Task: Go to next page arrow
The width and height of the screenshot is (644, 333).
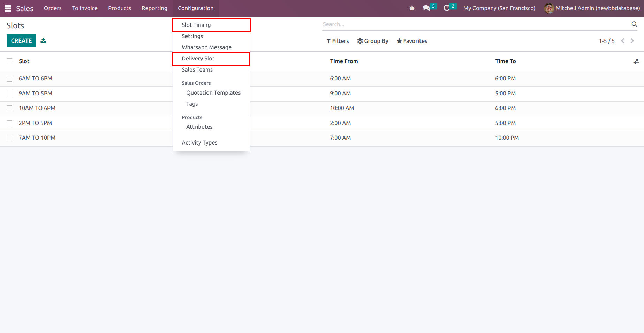Action: (x=632, y=41)
